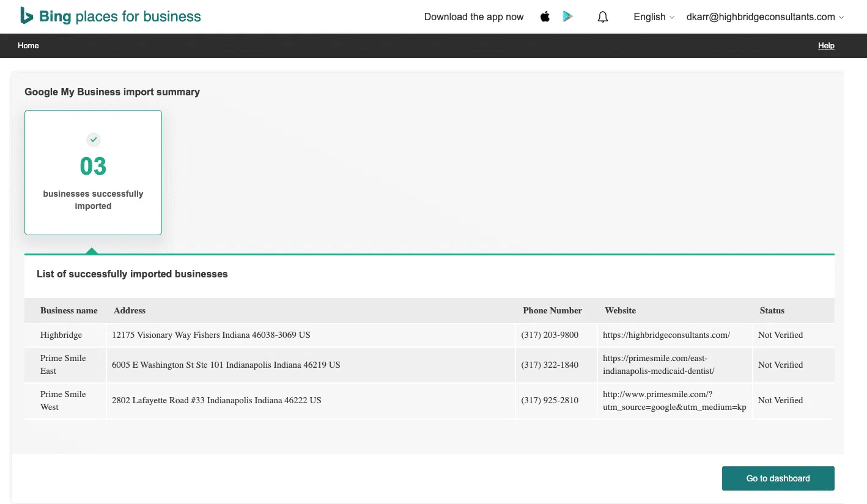Click the Website column header
This screenshot has height=504, width=867.
coord(620,310)
